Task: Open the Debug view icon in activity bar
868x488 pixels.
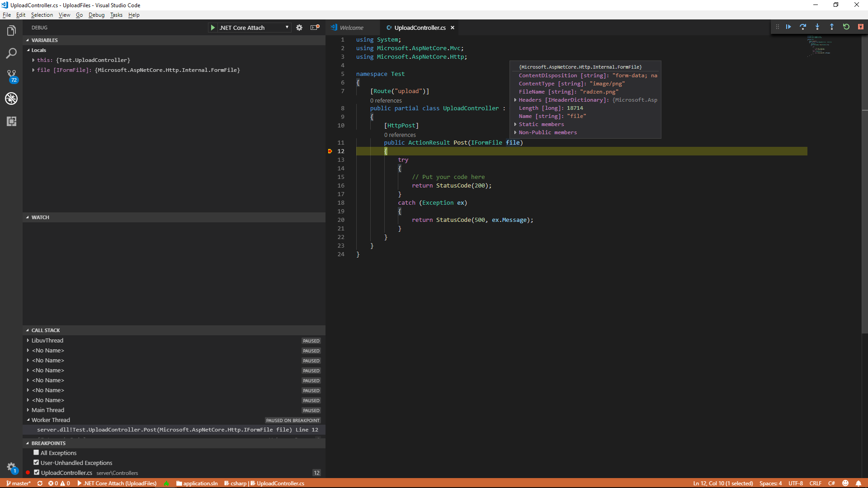Action: (11, 99)
